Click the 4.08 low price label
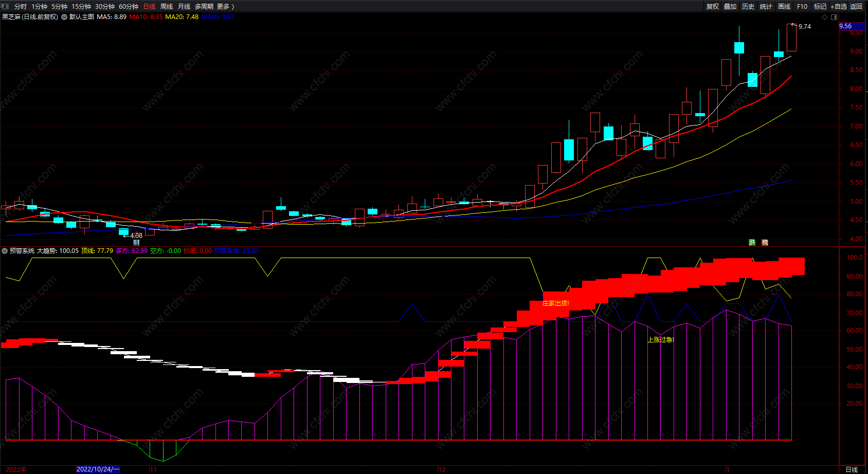Viewport: 868px width, 474px height. point(136,236)
